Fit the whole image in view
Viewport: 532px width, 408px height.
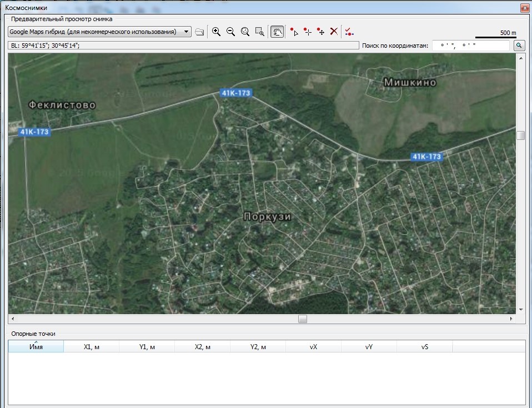coord(245,32)
